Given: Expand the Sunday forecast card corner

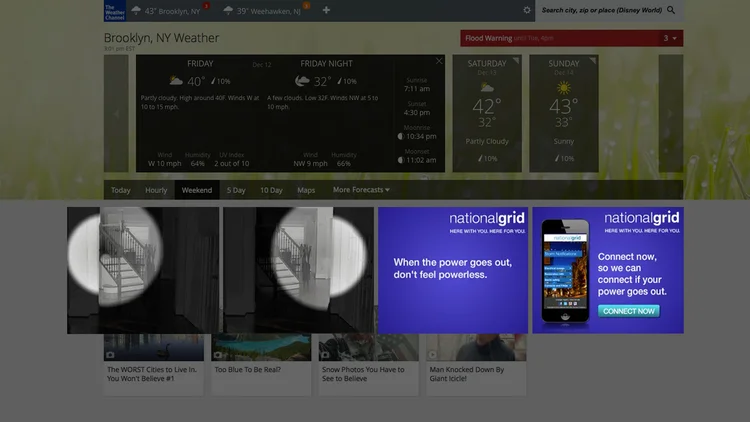Looking at the screenshot, I should pyautogui.click(x=593, y=60).
